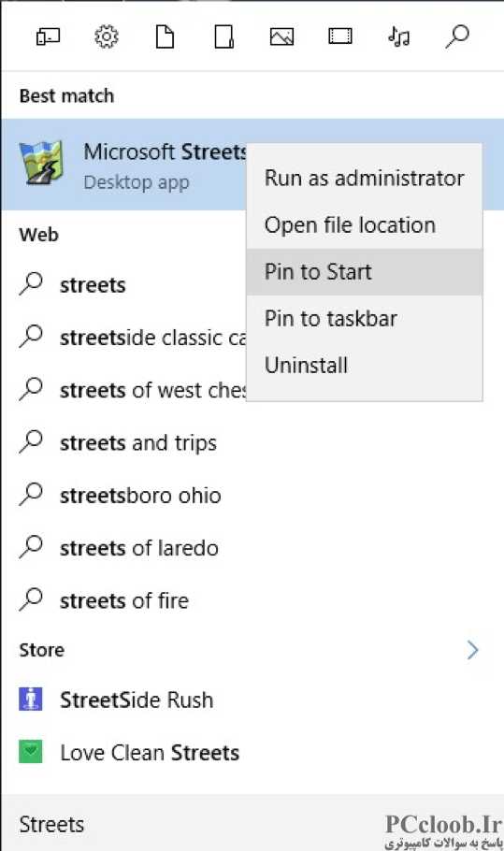This screenshot has width=504, height=851.
Task: Choose the Folders filter icon
Action: tap(224, 36)
